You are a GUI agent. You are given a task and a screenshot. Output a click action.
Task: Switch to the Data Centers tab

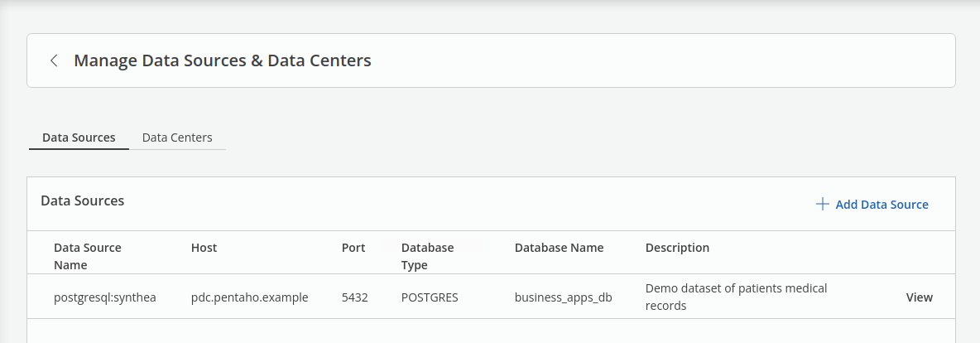tap(177, 138)
